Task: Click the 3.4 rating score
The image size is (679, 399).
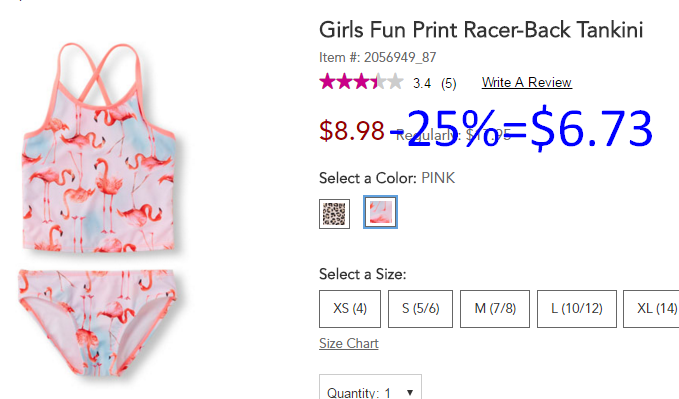Action: [422, 83]
